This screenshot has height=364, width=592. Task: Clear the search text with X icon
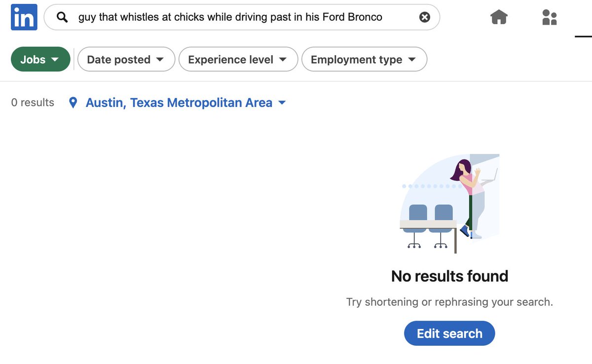(x=424, y=18)
